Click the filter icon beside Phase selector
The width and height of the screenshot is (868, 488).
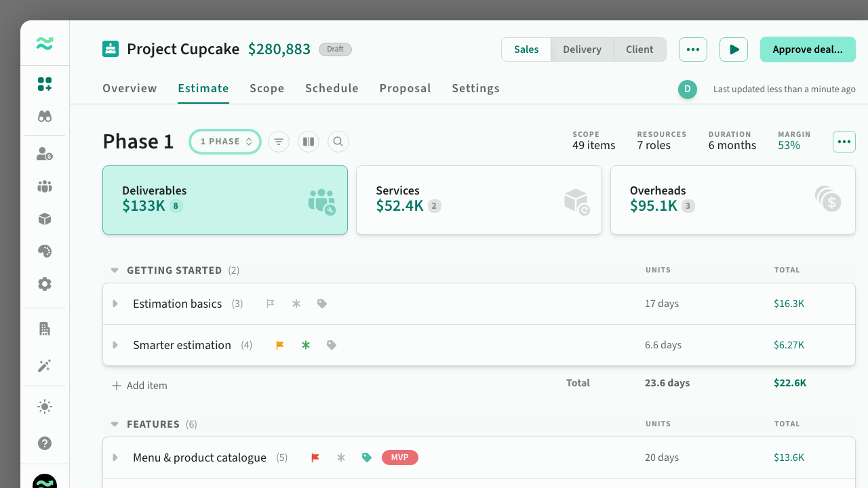click(279, 142)
